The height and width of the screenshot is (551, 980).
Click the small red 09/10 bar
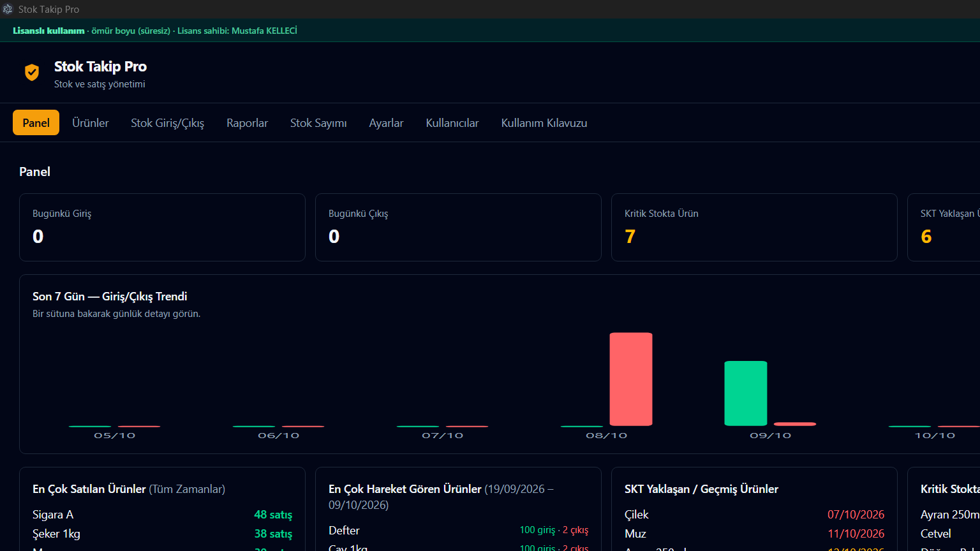pos(795,424)
